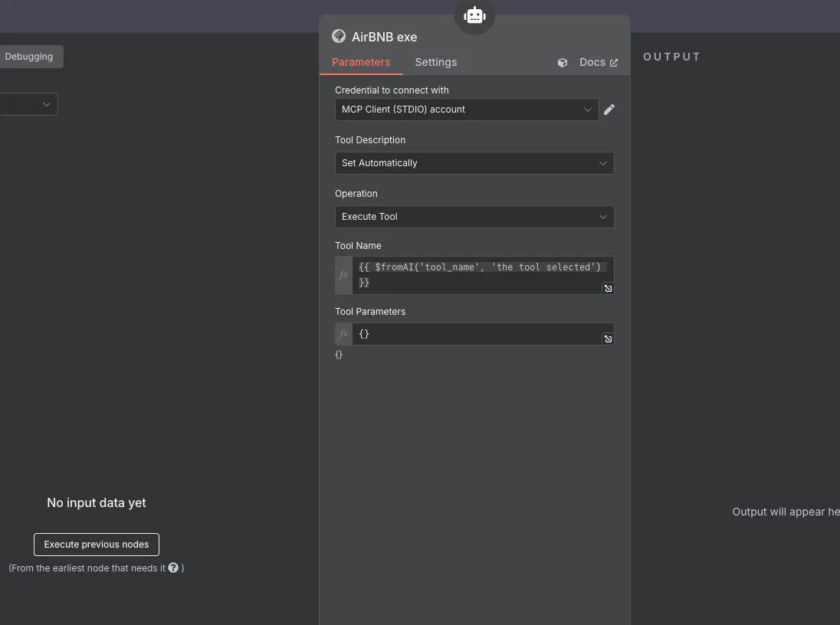The height and width of the screenshot is (625, 840).
Task: Click the 'Tool Name' field label
Action: (x=359, y=246)
